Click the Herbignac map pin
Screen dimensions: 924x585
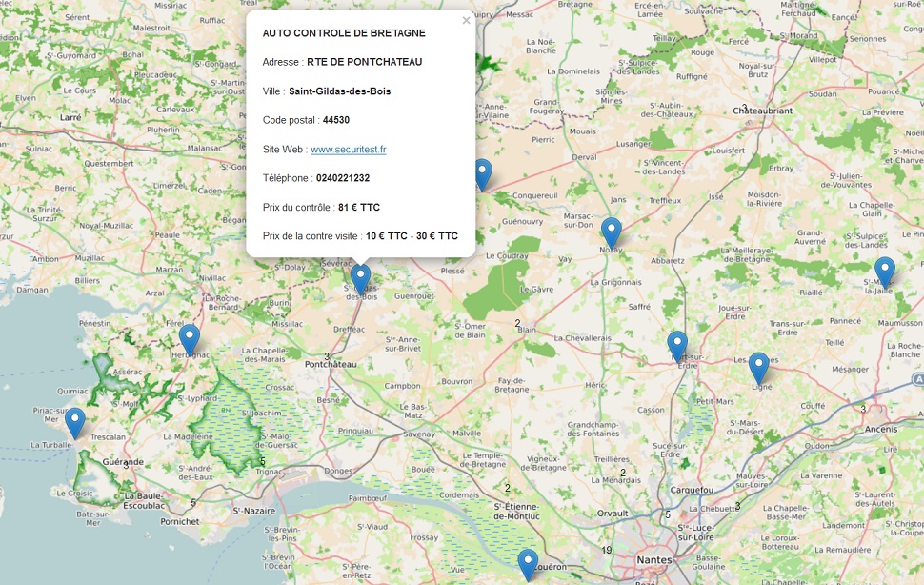click(190, 339)
